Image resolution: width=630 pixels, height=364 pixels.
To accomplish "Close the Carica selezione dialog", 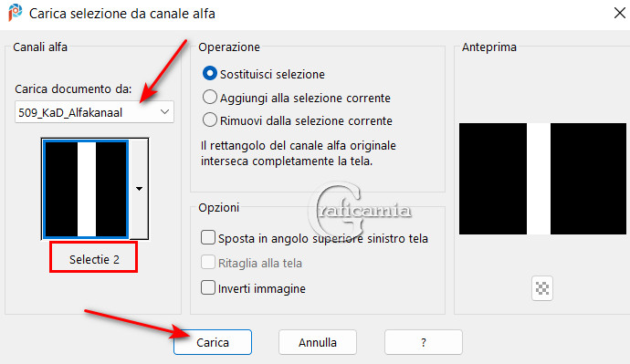I will pyautogui.click(x=620, y=13).
